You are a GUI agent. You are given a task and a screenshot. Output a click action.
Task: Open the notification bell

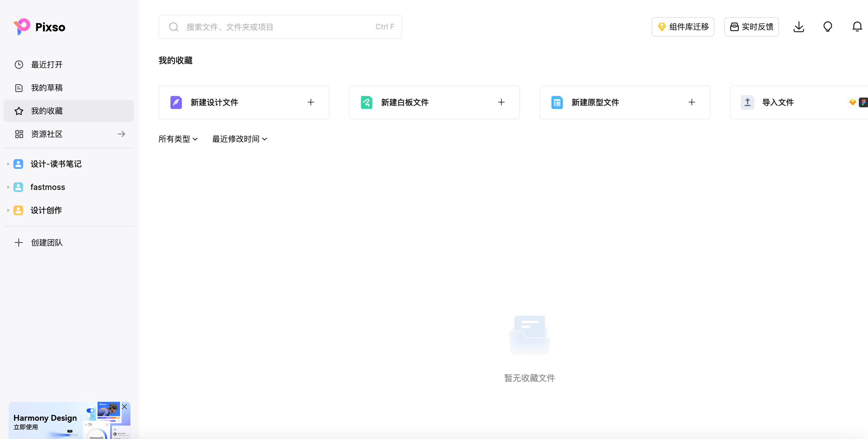[x=857, y=27]
